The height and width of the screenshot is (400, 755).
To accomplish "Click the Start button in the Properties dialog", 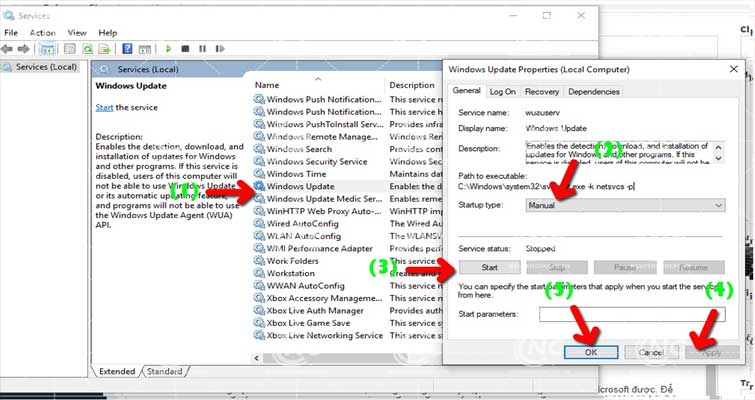I will click(490, 268).
